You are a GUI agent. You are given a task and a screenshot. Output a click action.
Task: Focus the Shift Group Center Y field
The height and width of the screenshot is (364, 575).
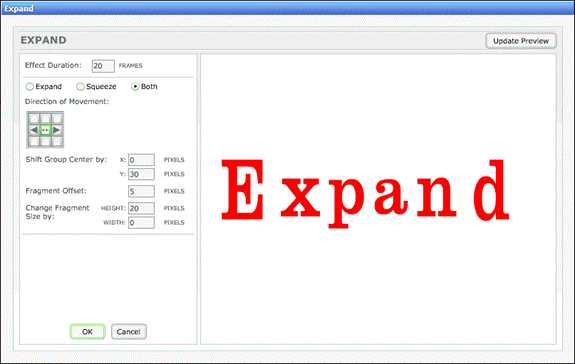(141, 174)
